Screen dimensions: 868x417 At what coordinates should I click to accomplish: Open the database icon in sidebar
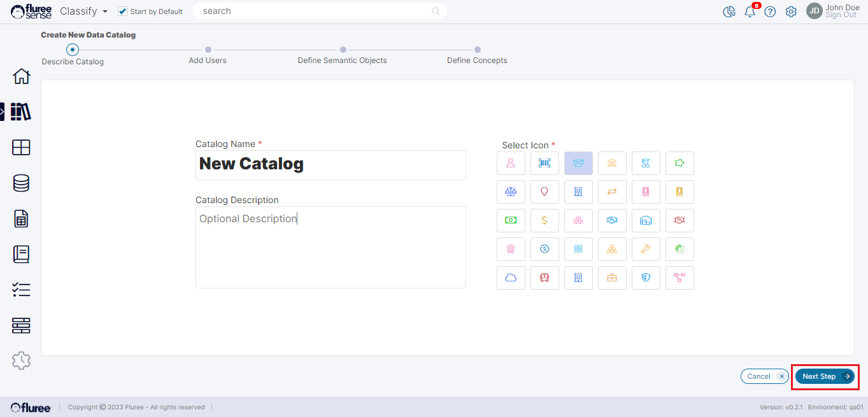click(x=21, y=183)
